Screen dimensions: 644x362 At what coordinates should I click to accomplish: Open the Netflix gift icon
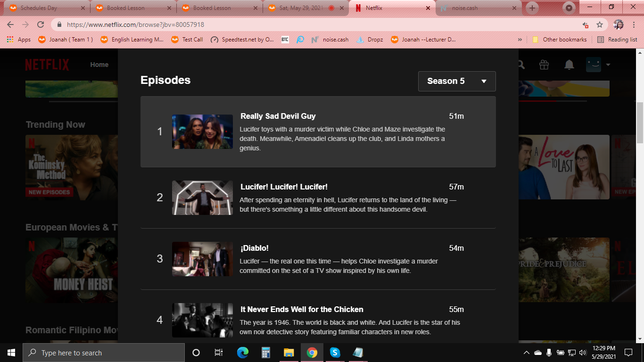click(x=544, y=65)
